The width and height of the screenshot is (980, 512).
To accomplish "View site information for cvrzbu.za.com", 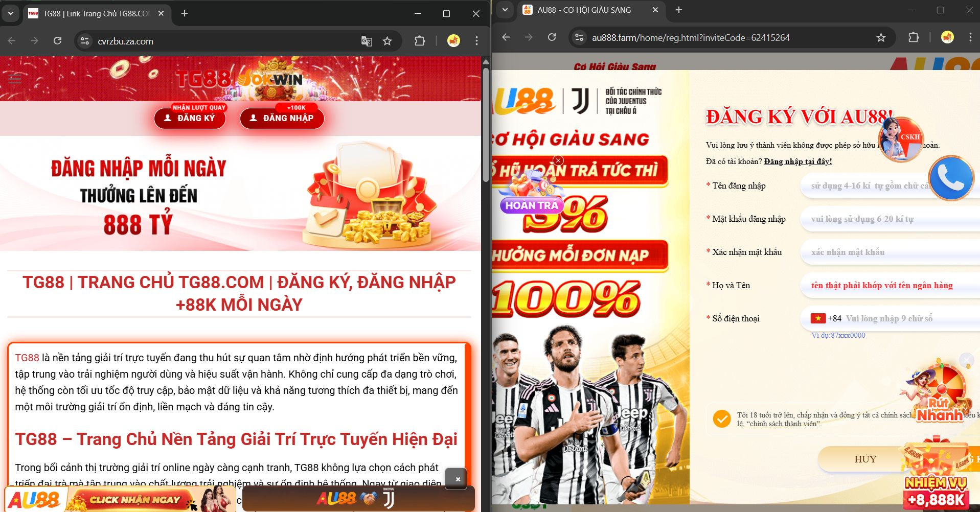I will [x=85, y=41].
